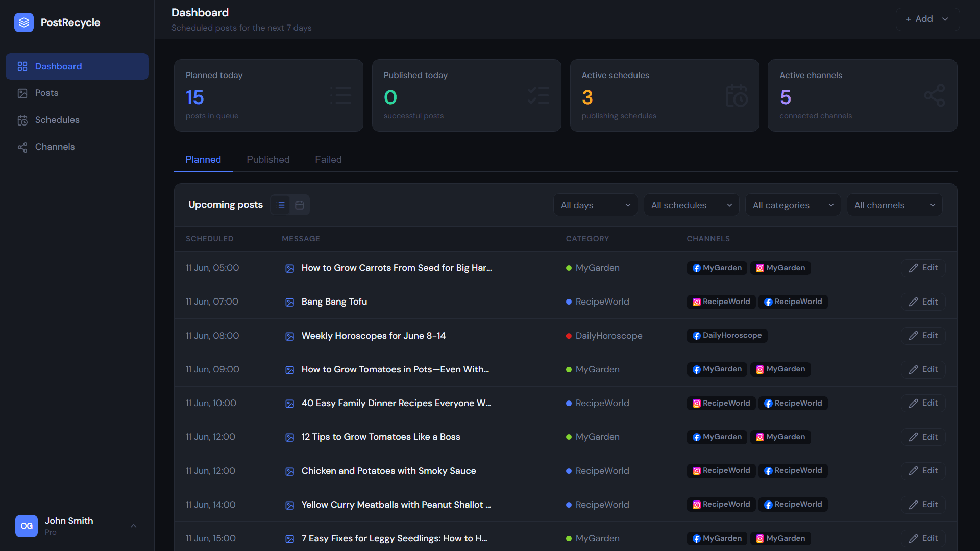980x551 pixels.
Task: Edit the Bang Bang Tofu post
Action: click(923, 302)
